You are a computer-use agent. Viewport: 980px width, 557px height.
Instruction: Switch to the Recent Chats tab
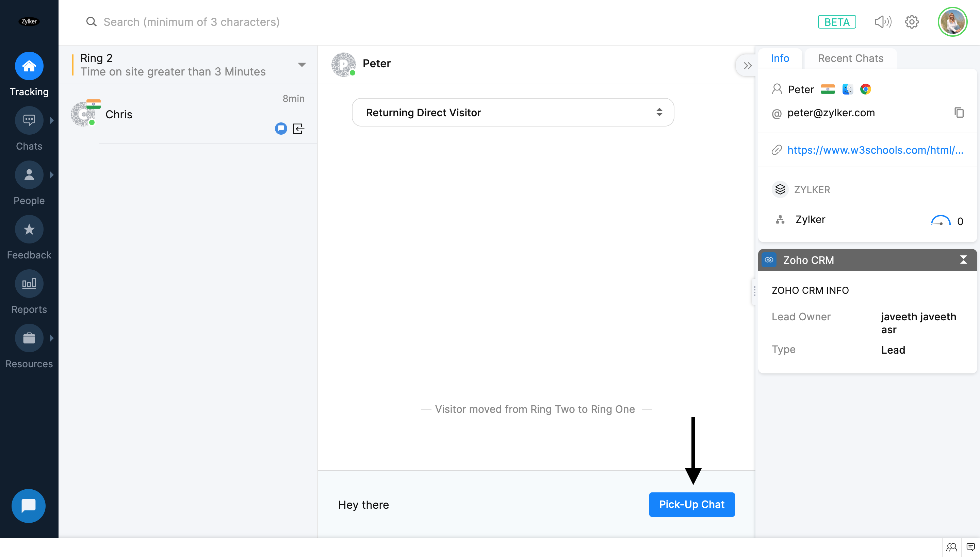[850, 58]
